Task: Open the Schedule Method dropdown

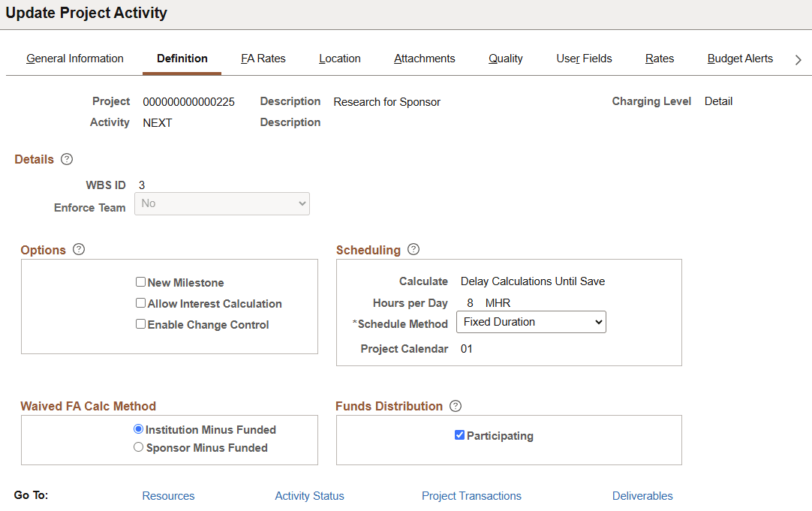Action: 531,322
